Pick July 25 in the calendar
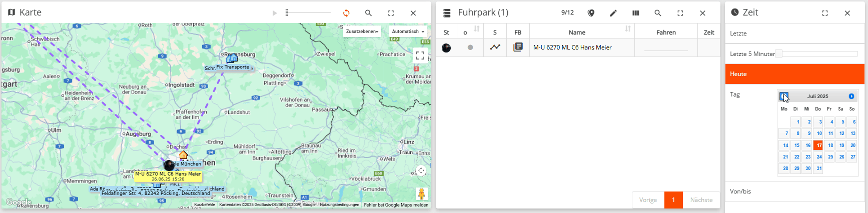This screenshot has width=868, height=213. point(829,157)
